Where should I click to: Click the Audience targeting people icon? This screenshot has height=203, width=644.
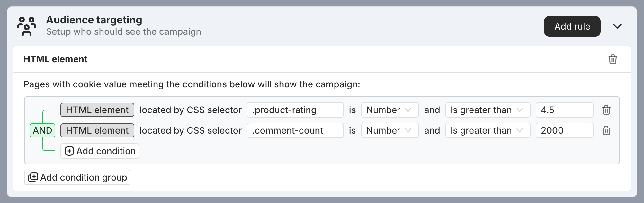[27, 26]
